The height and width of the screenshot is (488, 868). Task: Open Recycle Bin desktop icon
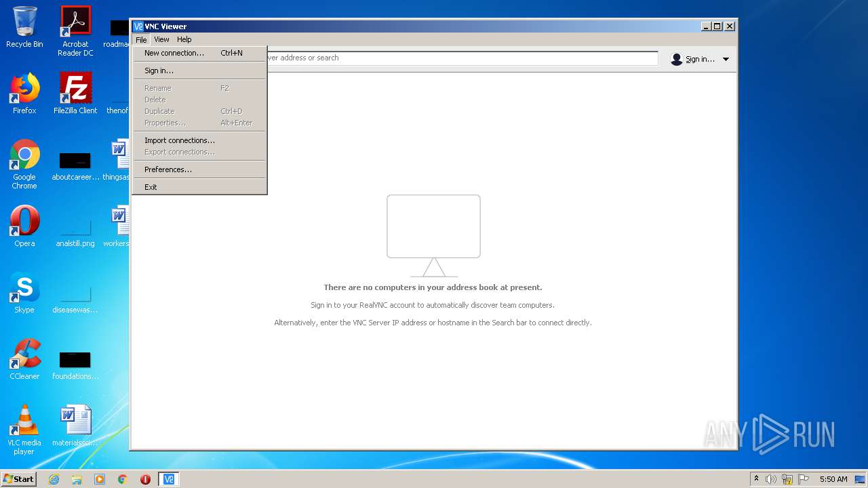click(x=24, y=27)
